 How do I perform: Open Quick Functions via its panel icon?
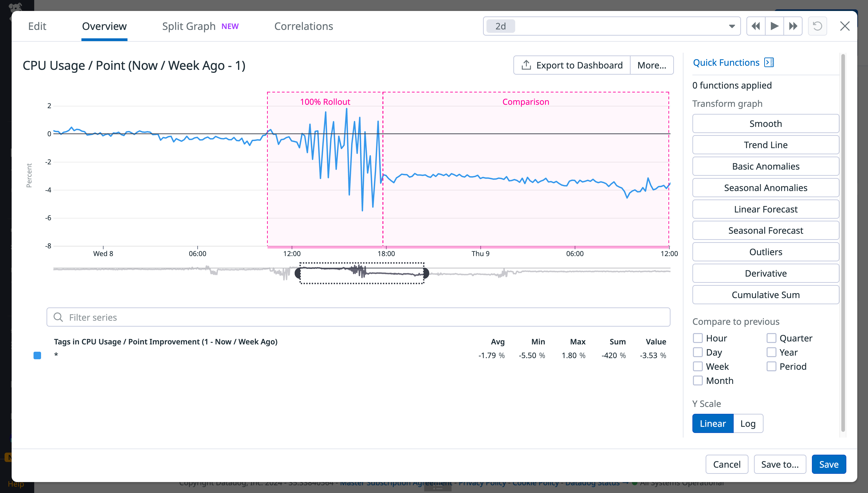pos(769,62)
